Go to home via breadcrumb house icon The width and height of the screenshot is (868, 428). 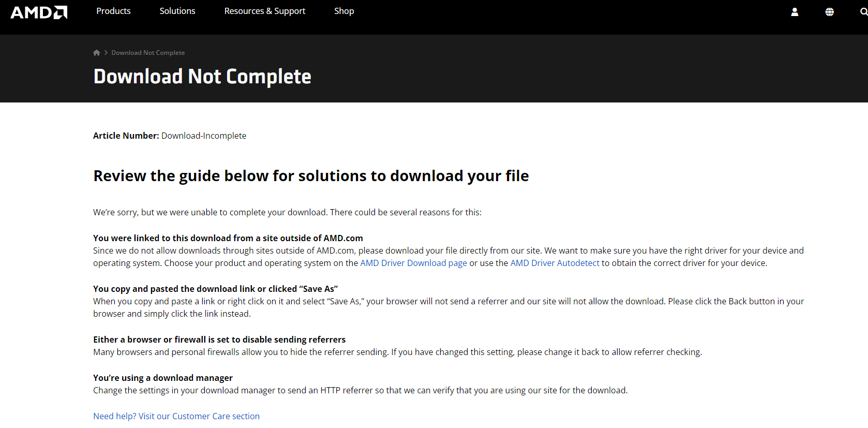pyautogui.click(x=97, y=53)
